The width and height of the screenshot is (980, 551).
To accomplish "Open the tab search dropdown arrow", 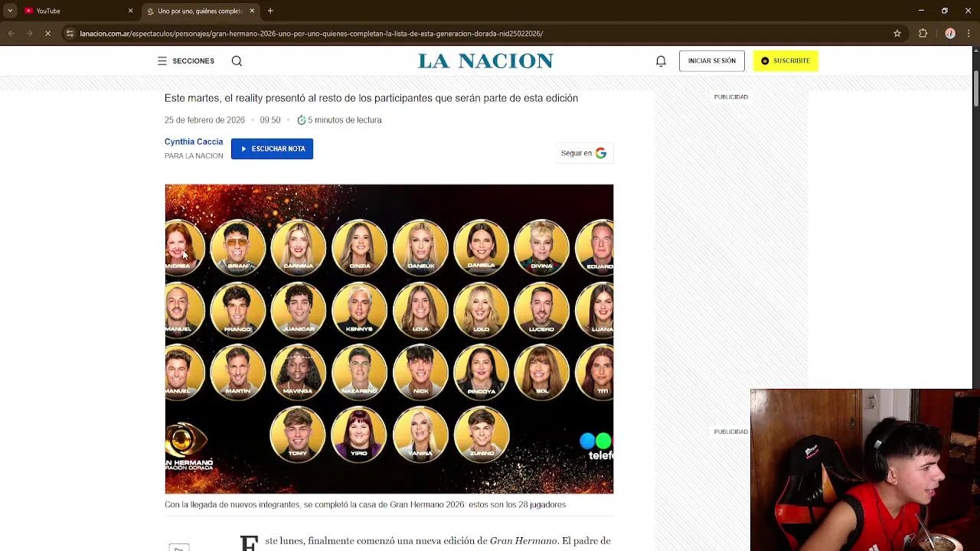I will coord(9,11).
